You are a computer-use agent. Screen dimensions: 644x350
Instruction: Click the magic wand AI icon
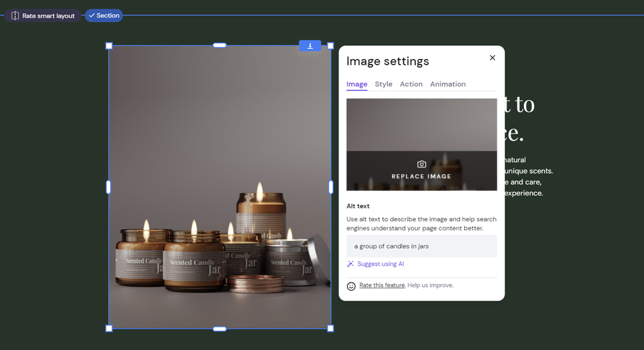[351, 265]
